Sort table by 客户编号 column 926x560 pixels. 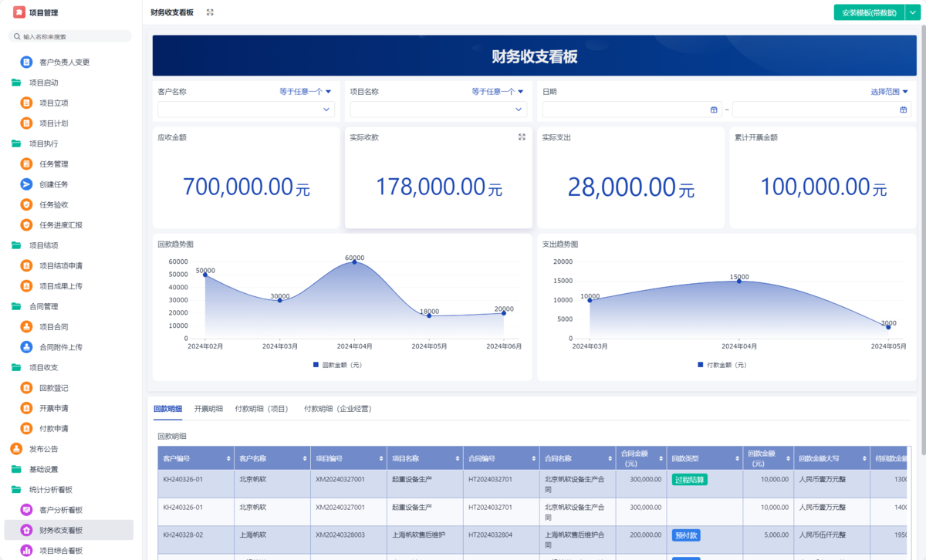[228, 459]
